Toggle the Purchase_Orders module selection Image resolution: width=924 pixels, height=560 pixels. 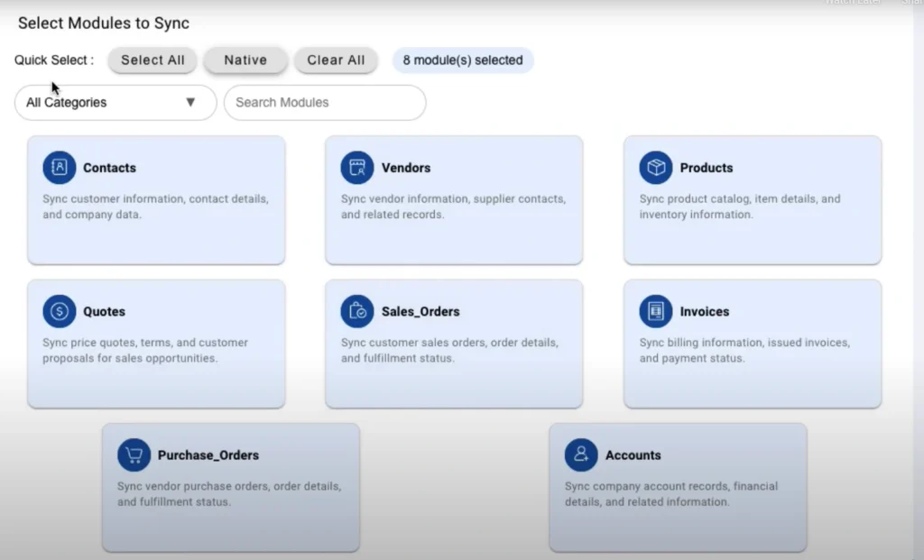coord(231,487)
